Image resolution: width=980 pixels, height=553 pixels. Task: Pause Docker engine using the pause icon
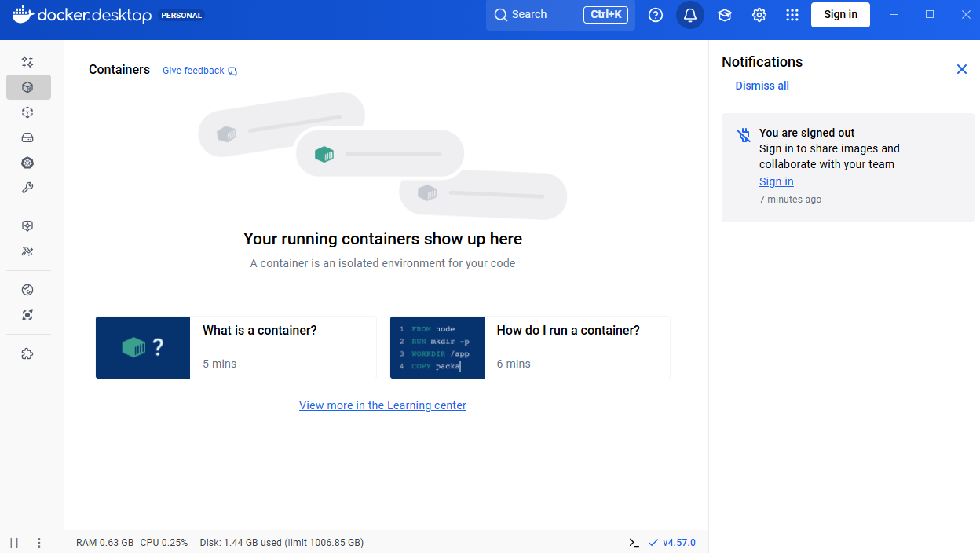(14, 543)
